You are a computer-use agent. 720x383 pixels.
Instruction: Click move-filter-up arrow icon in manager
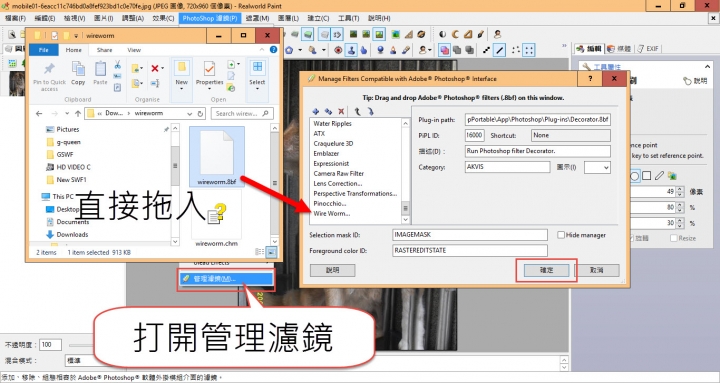[x=357, y=111]
